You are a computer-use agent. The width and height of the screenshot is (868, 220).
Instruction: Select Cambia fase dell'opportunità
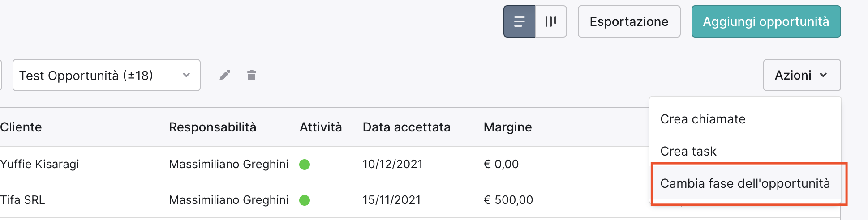(x=745, y=183)
